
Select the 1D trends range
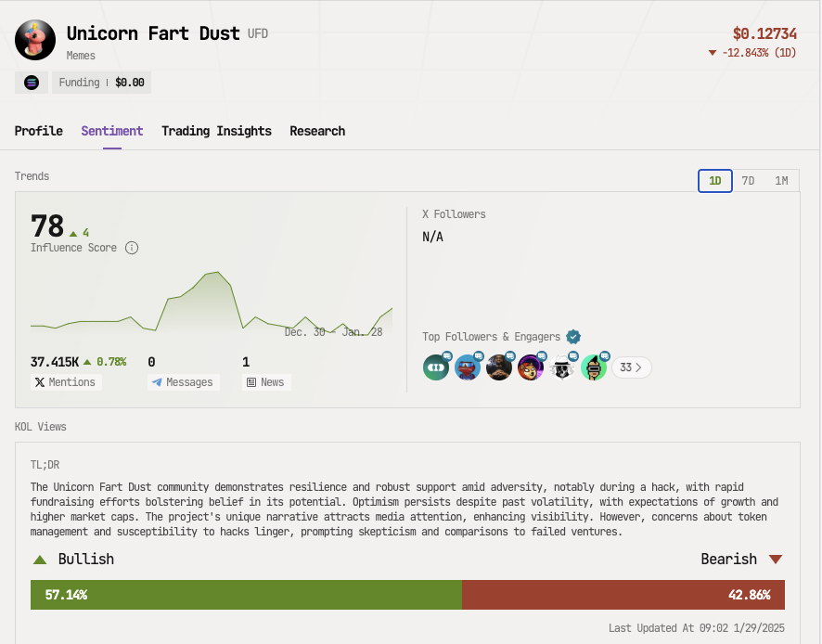click(715, 181)
